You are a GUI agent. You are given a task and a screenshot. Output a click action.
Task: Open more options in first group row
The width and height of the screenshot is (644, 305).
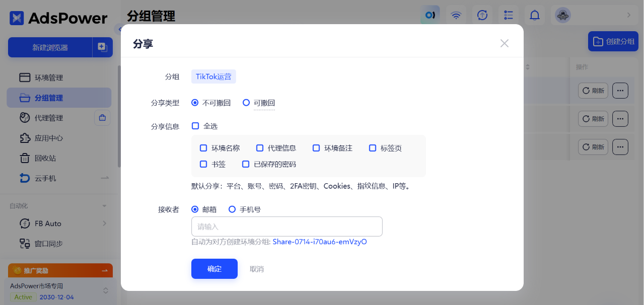620,91
